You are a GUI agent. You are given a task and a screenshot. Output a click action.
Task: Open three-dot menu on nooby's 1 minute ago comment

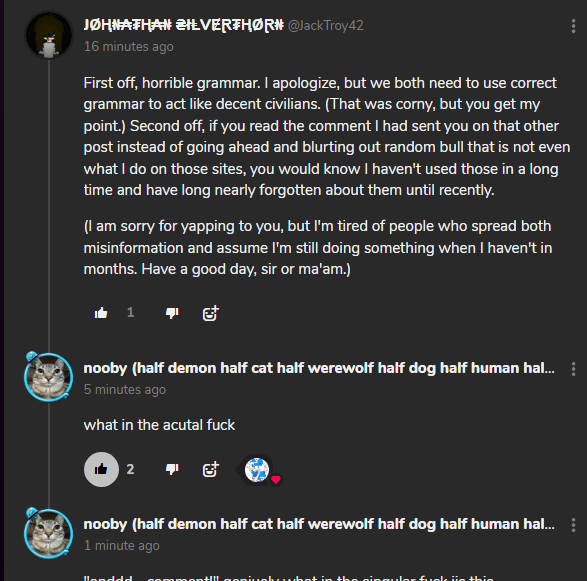pyautogui.click(x=573, y=525)
